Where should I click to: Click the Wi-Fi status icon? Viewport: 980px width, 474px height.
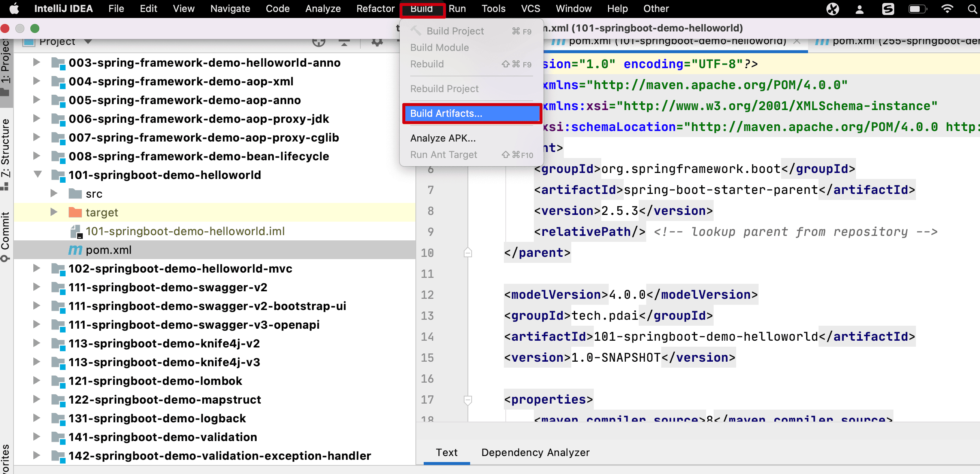(947, 9)
